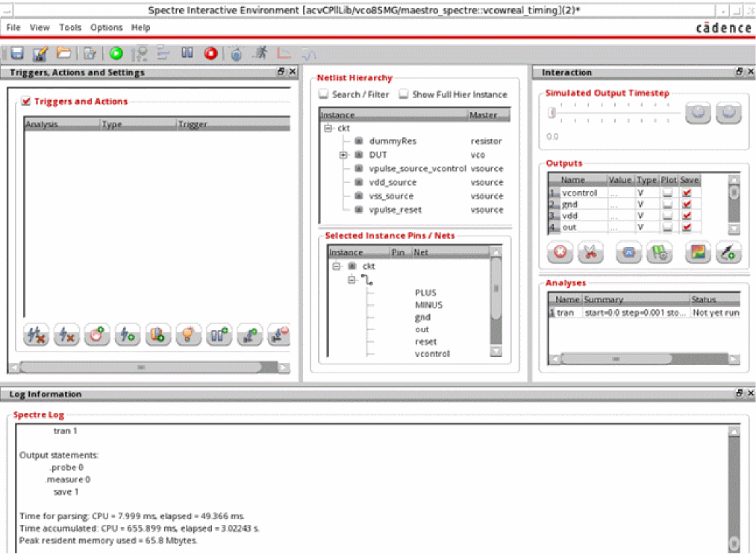Undock the Triggers, Actions and Settings panel
The height and width of the screenshot is (554, 756).
[x=281, y=72]
